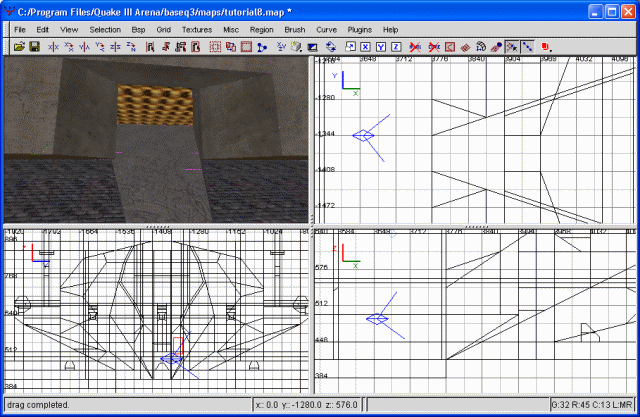Toggle the pressed patch Welding button
This screenshot has width=640, height=417.
(512, 47)
